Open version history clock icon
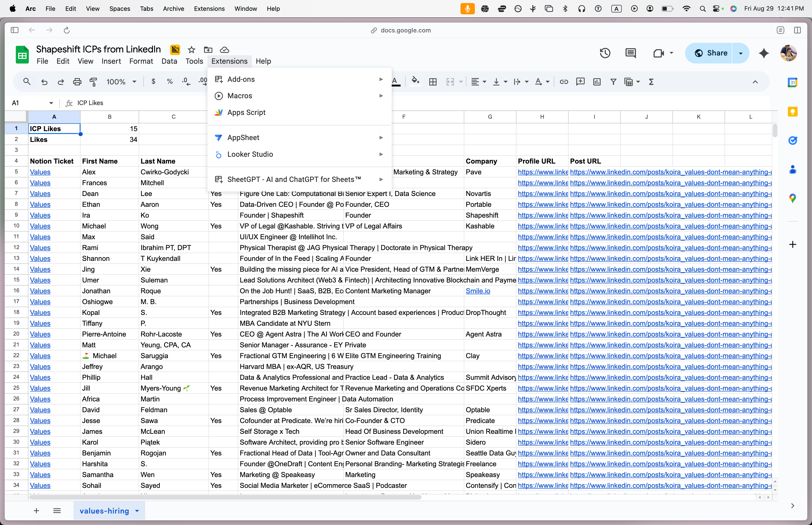 (x=605, y=53)
